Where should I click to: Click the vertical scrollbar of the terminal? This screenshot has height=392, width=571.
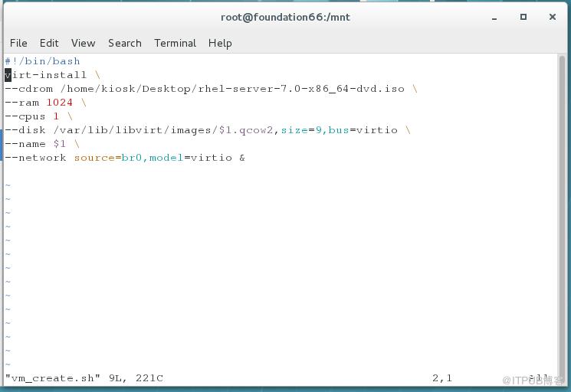[x=562, y=218]
